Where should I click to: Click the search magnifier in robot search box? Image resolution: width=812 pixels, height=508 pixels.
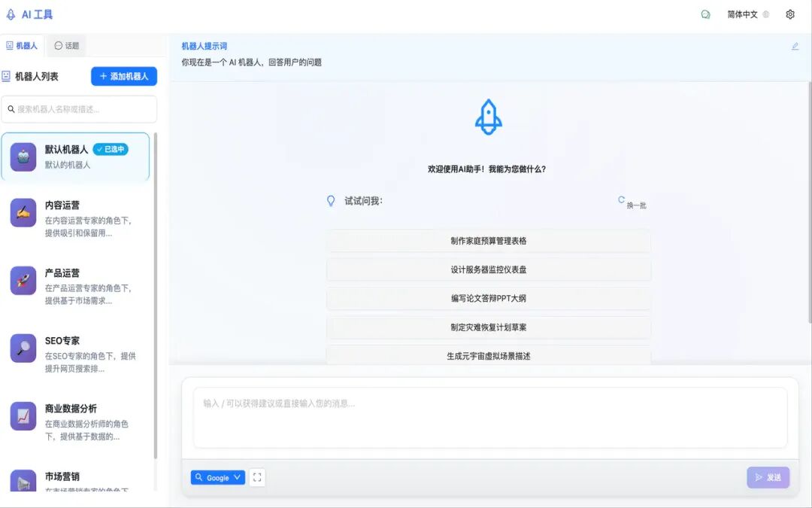point(11,109)
